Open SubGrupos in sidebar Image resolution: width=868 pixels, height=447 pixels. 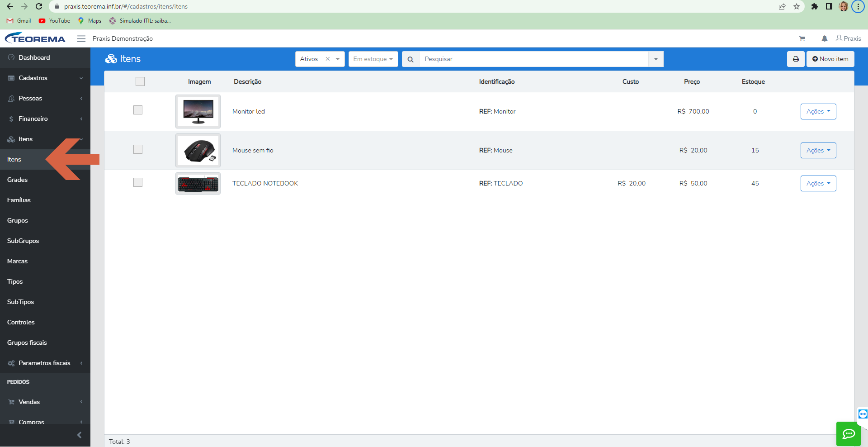[x=45, y=241]
